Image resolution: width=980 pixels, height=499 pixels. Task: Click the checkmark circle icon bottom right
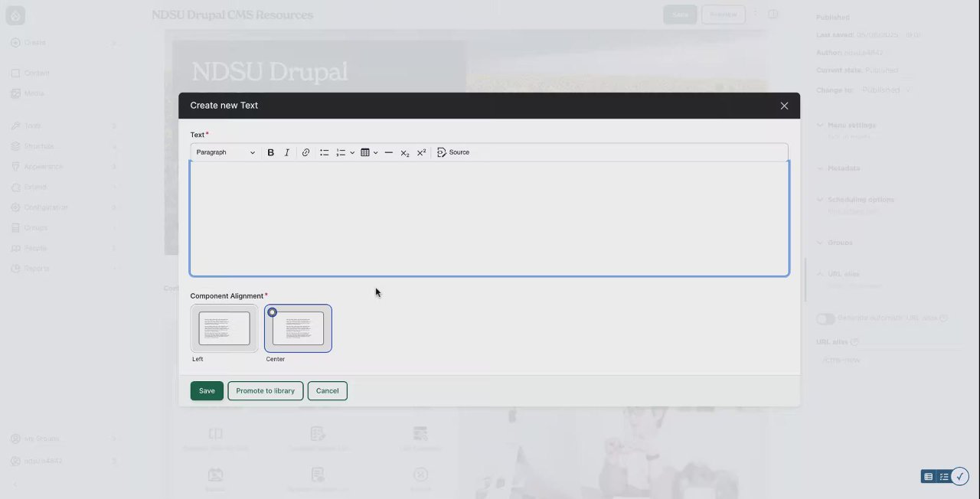coord(959,476)
